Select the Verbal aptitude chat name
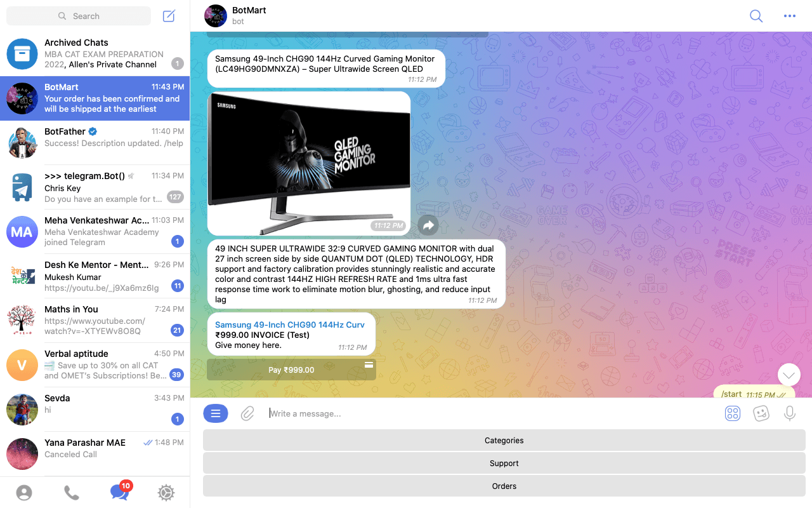This screenshot has width=812, height=508. (x=76, y=354)
